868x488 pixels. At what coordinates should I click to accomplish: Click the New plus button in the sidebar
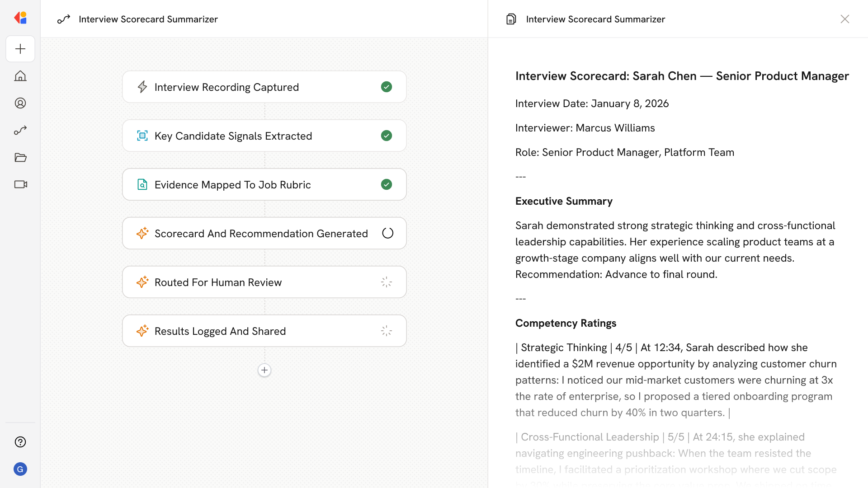tap(20, 49)
